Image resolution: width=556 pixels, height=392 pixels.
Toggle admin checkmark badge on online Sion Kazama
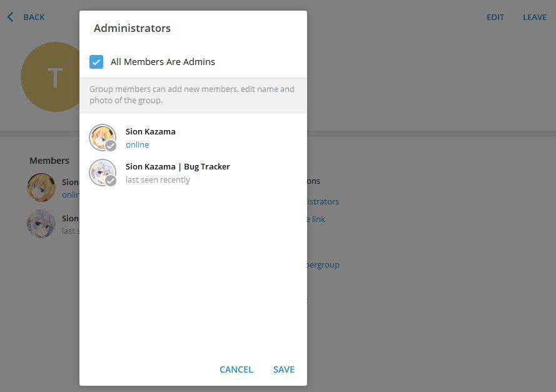111,146
